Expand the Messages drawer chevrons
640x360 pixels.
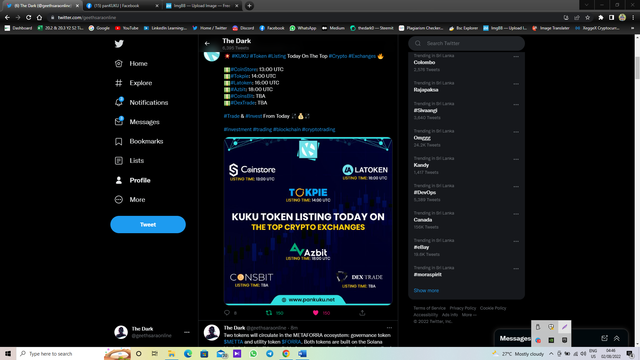click(617, 338)
